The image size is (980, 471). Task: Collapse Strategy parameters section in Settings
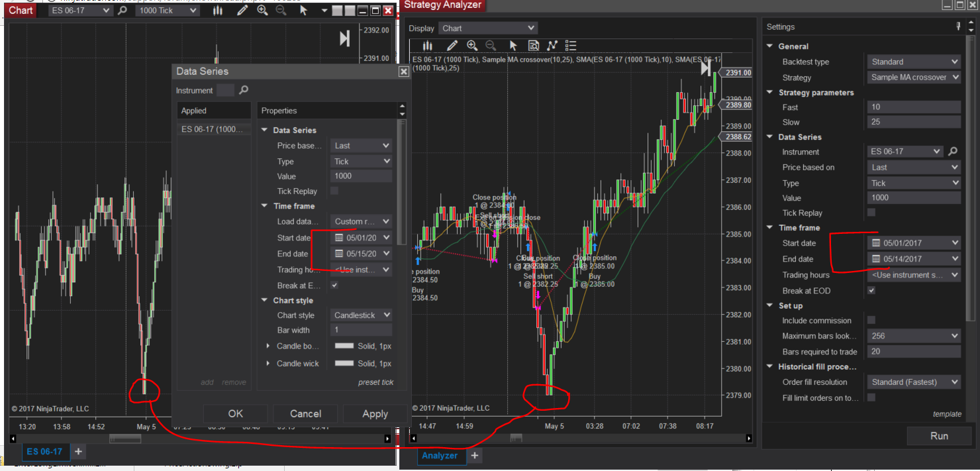[770, 93]
